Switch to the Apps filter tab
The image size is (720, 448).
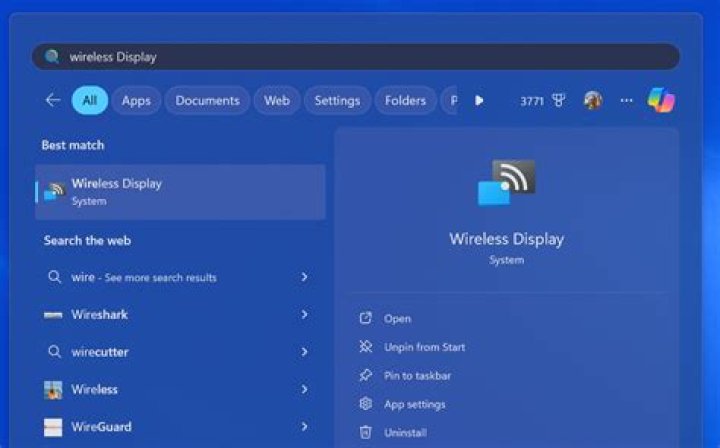click(136, 100)
